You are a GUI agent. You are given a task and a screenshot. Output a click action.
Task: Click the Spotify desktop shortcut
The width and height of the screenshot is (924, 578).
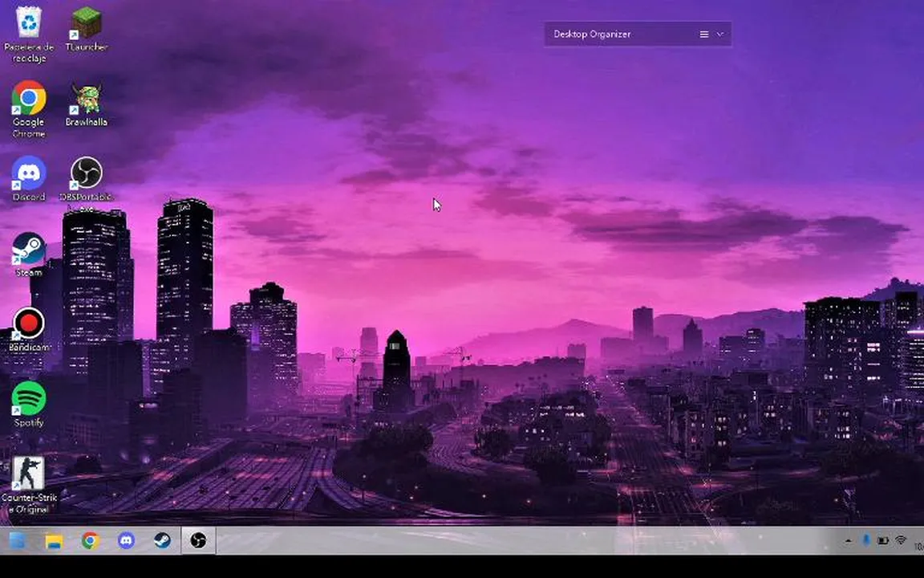(x=28, y=404)
